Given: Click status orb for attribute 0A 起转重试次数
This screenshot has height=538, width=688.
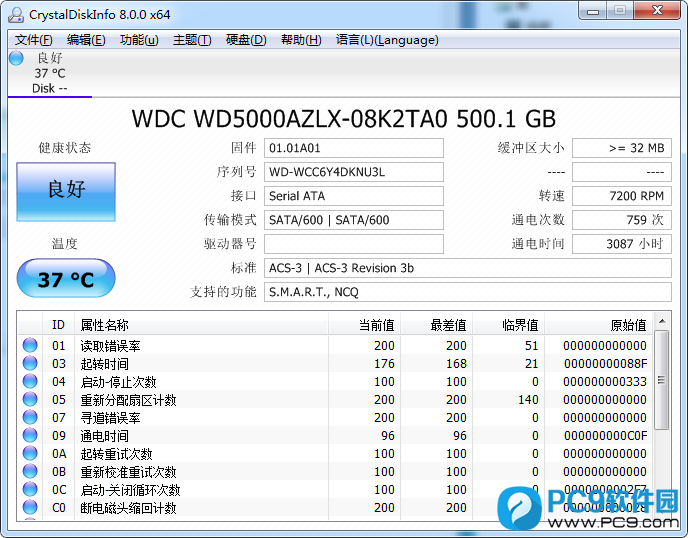Looking at the screenshot, I should point(30,453).
